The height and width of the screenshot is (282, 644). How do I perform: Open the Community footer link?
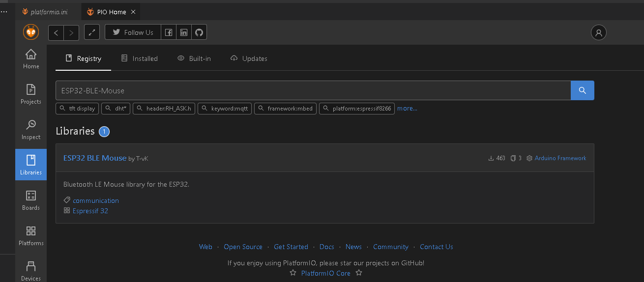pos(391,247)
